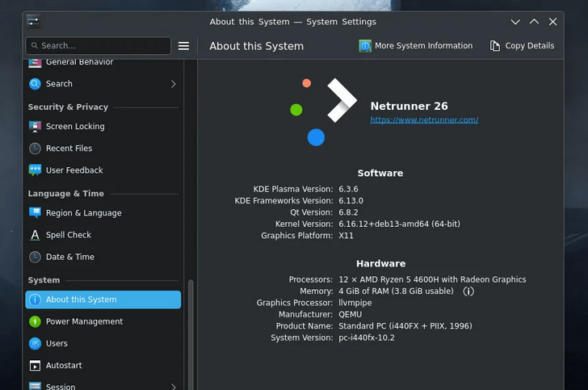The width and height of the screenshot is (588, 390).
Task: Go to Region & Language settings
Action: (x=103, y=213)
